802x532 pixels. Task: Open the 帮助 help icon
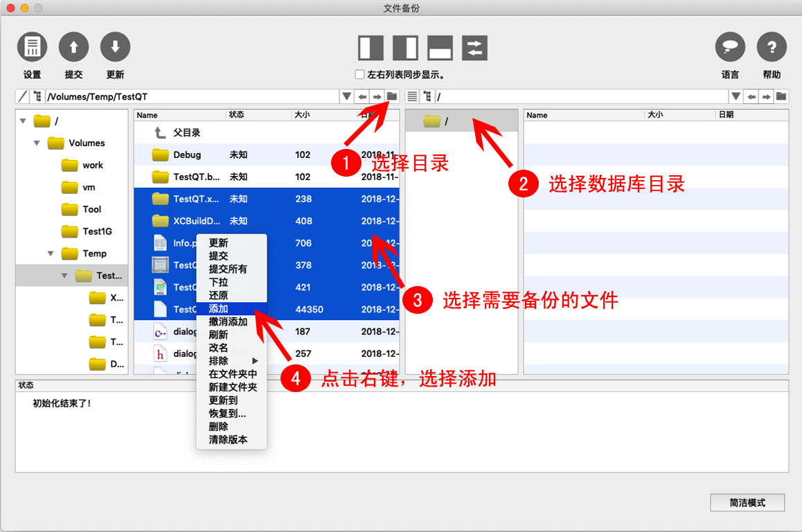point(772,47)
